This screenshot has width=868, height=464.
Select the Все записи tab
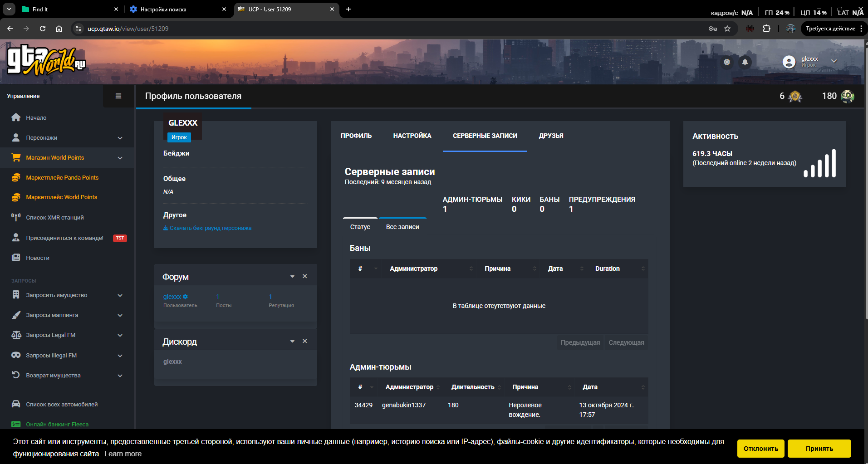point(402,227)
